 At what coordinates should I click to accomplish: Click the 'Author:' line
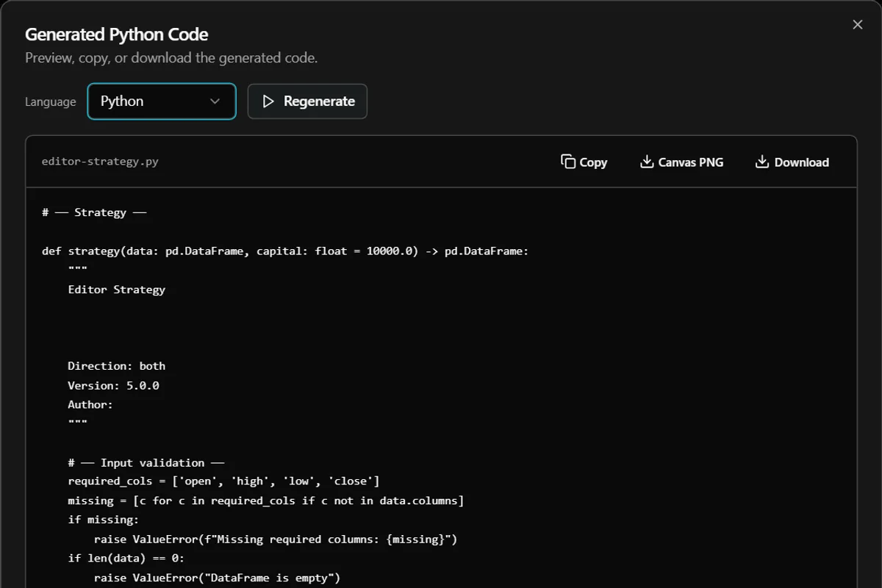90,404
